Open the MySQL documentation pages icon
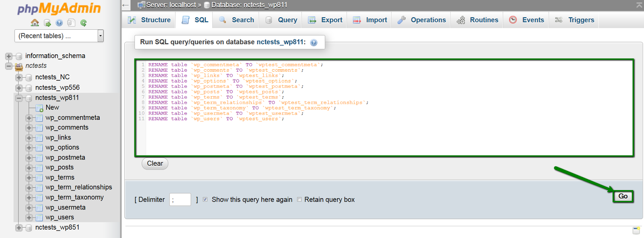This screenshot has width=644, height=238. [71, 23]
